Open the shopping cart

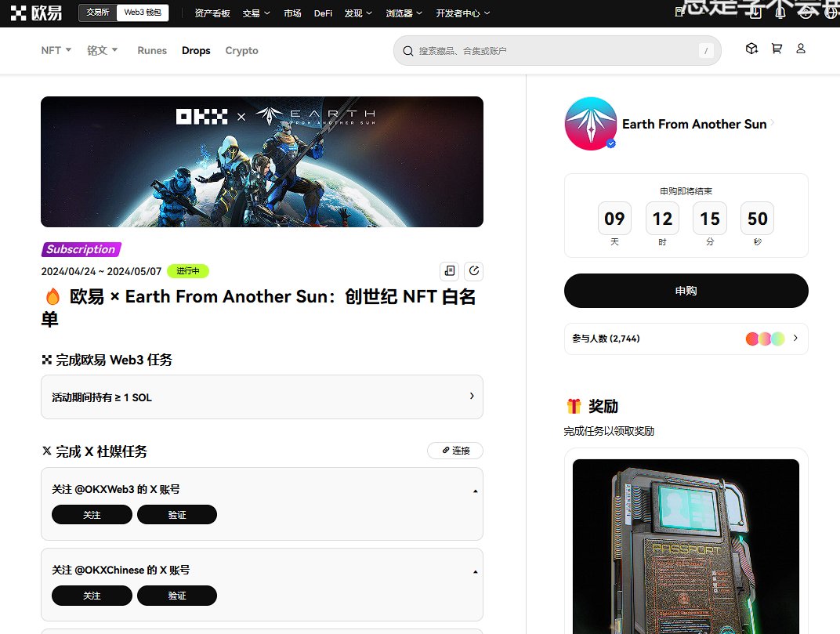[x=777, y=49]
